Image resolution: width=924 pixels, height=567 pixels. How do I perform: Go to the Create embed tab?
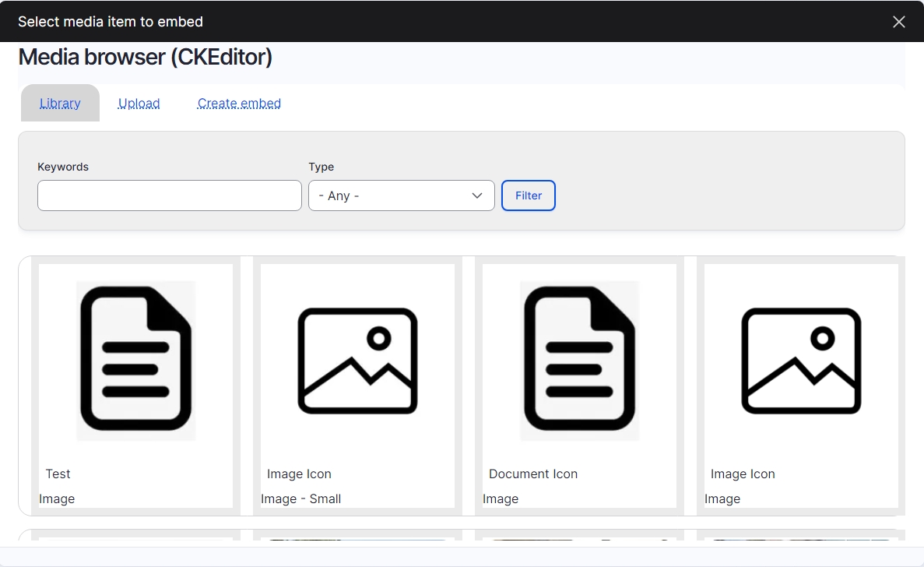239,103
